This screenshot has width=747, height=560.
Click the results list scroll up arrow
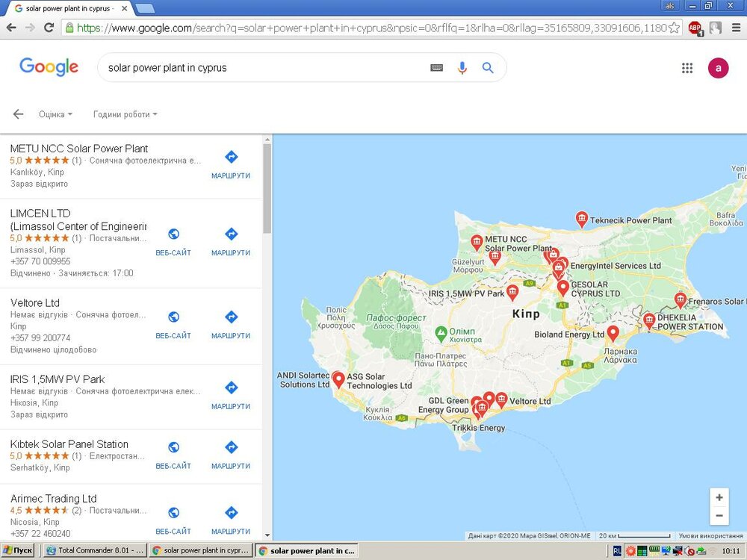[267, 140]
